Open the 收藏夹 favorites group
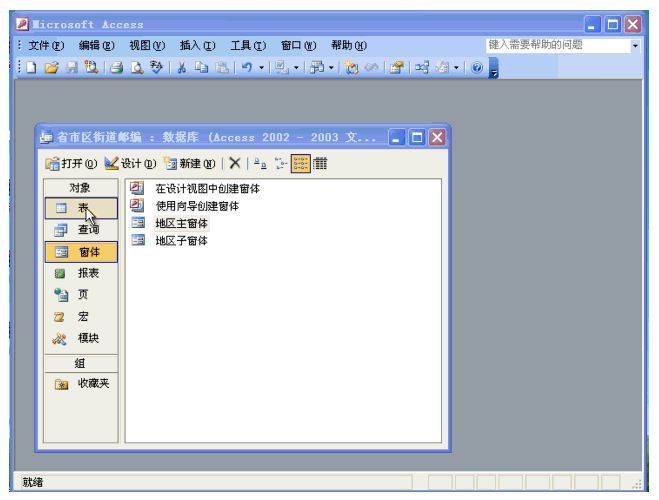This screenshot has width=659, height=500. pos(81,384)
